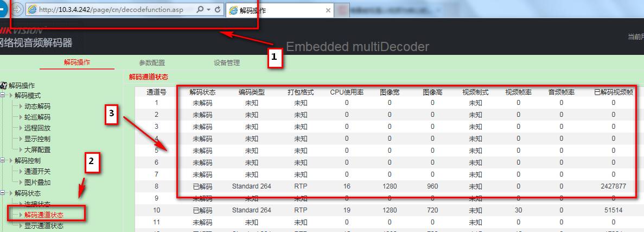Image resolution: width=644 pixels, height=232 pixels.
Task: Select 远程回放 in the tree
Action: point(37,128)
